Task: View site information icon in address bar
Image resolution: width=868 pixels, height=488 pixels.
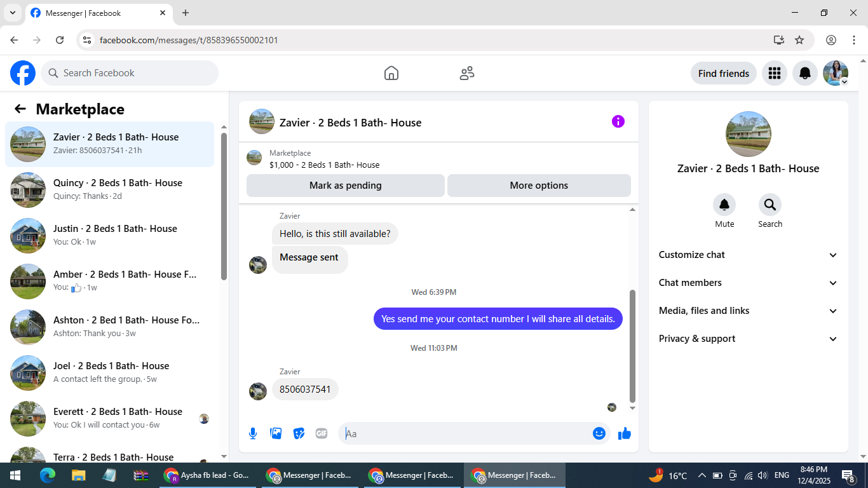Action: [88, 40]
